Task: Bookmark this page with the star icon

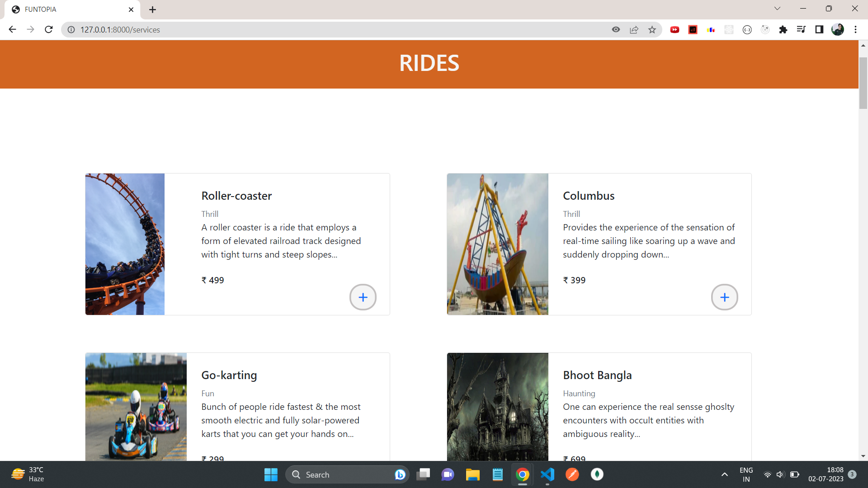Action: click(652, 29)
